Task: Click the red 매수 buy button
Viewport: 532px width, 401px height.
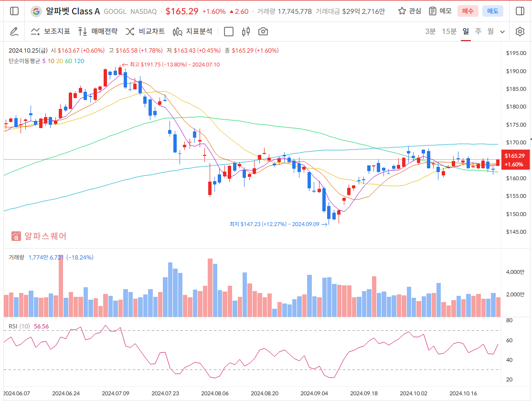Action: tap(468, 11)
